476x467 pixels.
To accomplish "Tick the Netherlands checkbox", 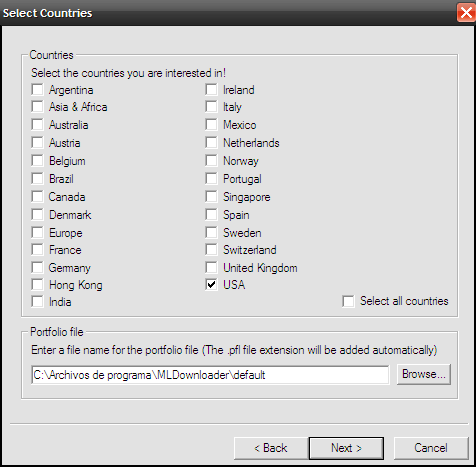I will [x=211, y=143].
